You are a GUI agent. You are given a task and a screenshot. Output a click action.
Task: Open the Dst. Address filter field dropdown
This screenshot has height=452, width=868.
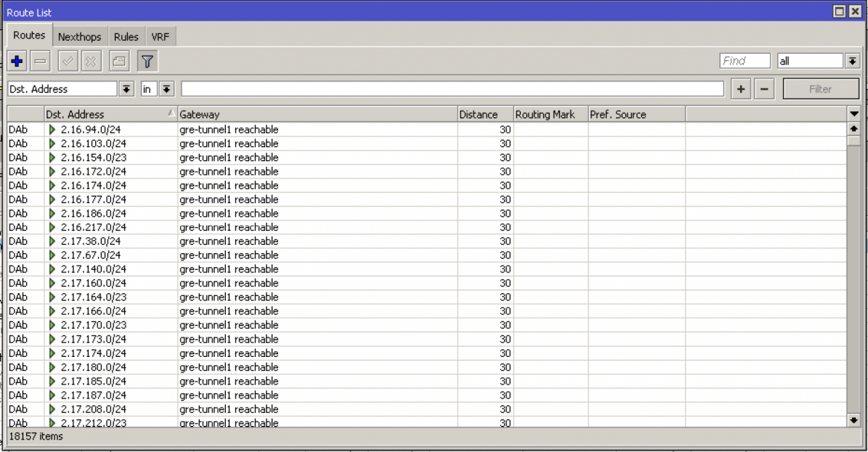click(126, 89)
